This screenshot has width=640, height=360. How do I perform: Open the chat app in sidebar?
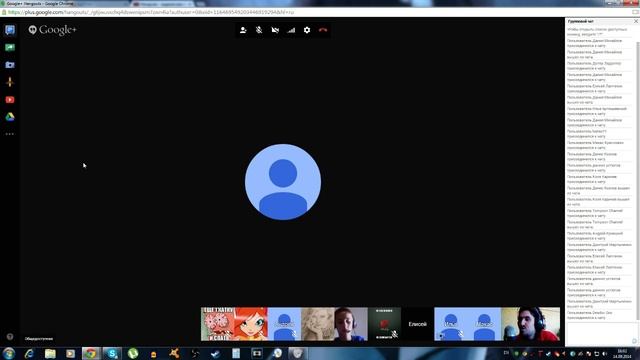click(x=10, y=30)
